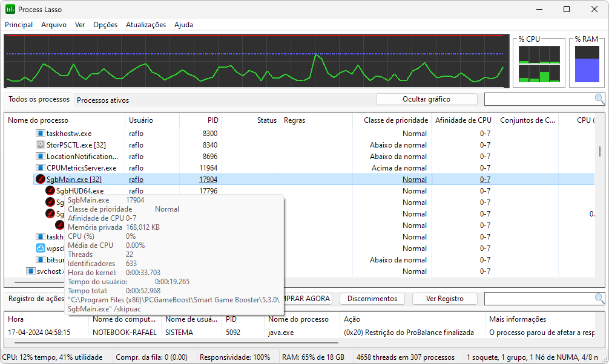Viewport: 609px width, 364px height.
Task: Click the java.exe entry in the log
Action: [281, 333]
